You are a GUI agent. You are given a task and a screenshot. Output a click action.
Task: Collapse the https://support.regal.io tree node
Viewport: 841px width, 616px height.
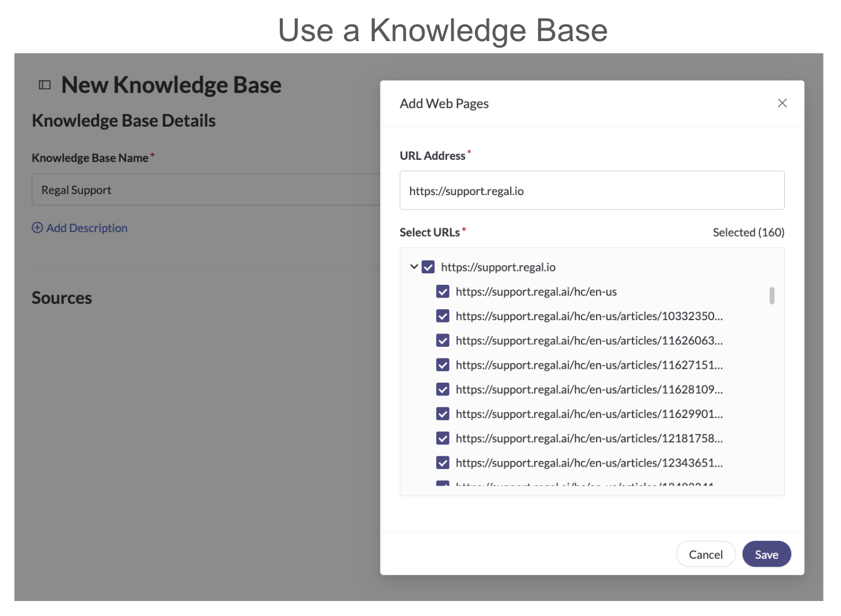tap(414, 267)
